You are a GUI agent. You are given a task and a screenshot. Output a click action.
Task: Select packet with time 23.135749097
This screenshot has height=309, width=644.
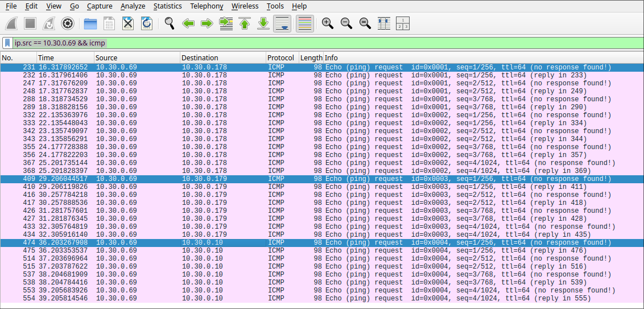(322, 131)
